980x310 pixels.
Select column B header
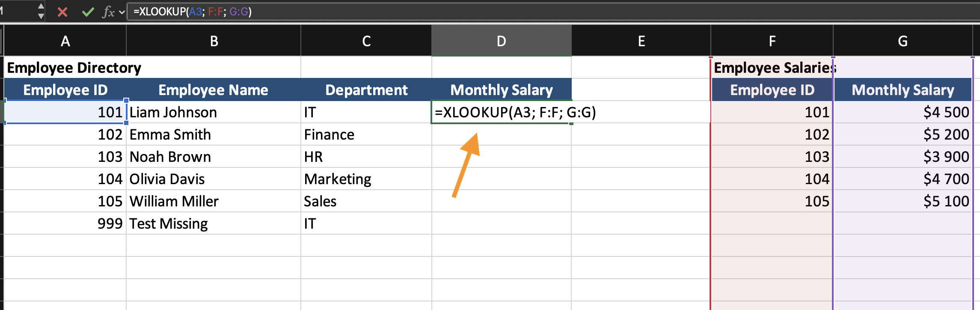214,41
